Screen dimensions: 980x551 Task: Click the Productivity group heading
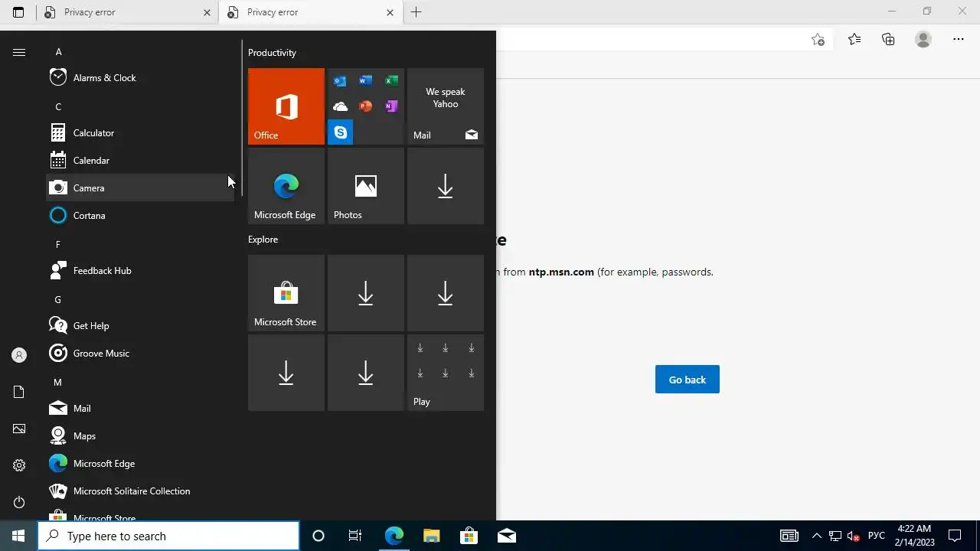pos(272,53)
